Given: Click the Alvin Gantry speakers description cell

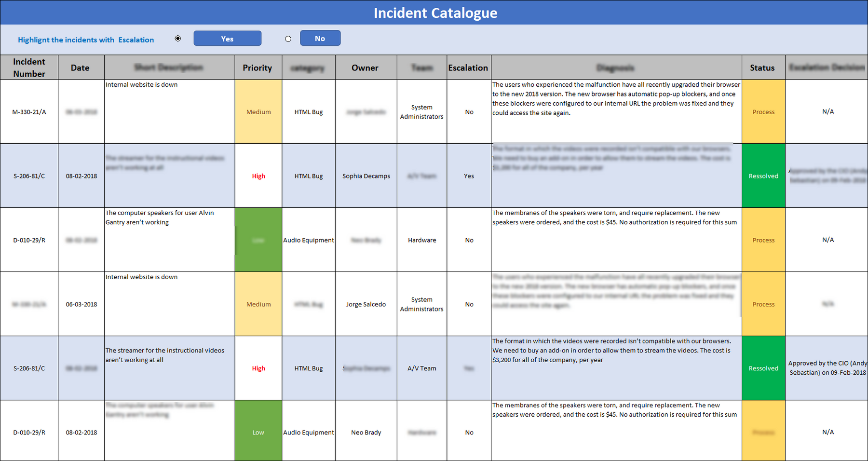Looking at the screenshot, I should coord(169,240).
